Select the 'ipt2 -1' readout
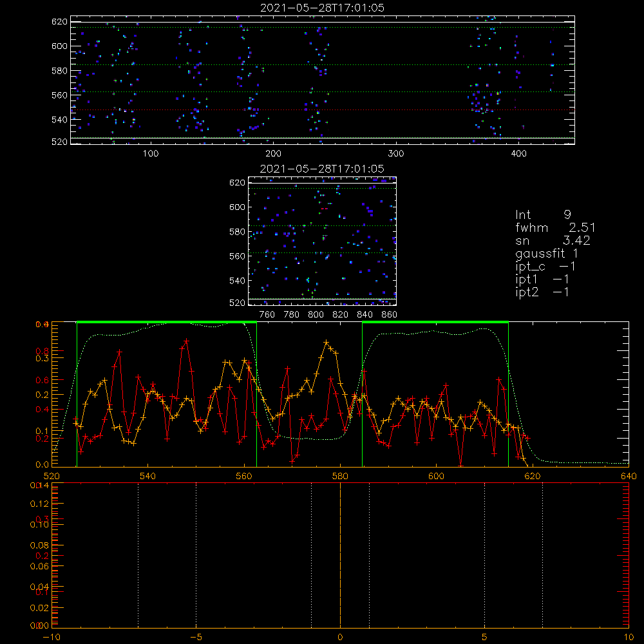Viewport: 644px width, 644px height. (x=542, y=292)
